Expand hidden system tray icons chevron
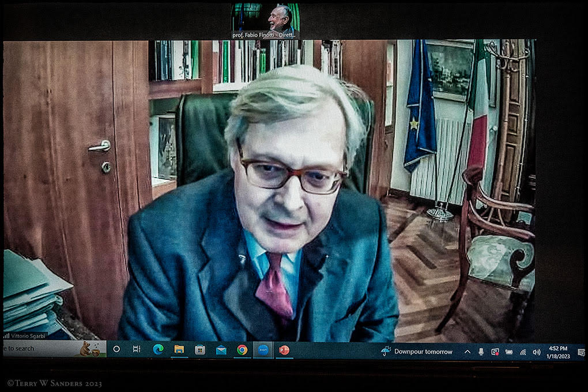 [468, 352]
